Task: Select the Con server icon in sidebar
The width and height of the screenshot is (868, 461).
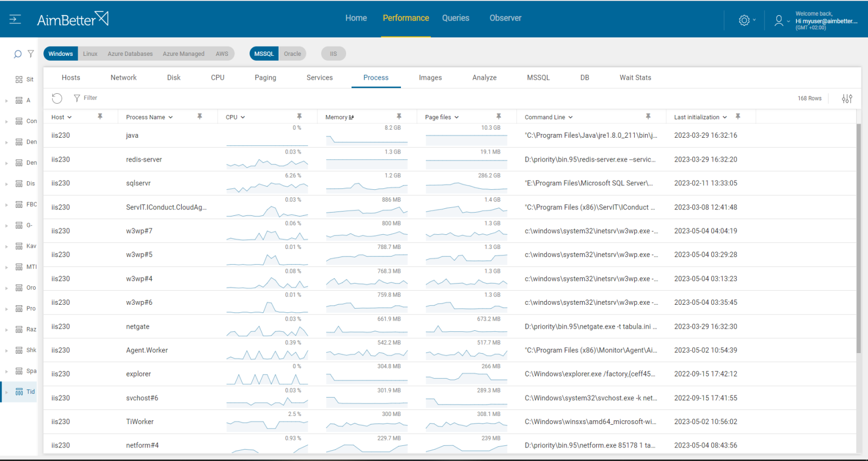Action: click(19, 121)
